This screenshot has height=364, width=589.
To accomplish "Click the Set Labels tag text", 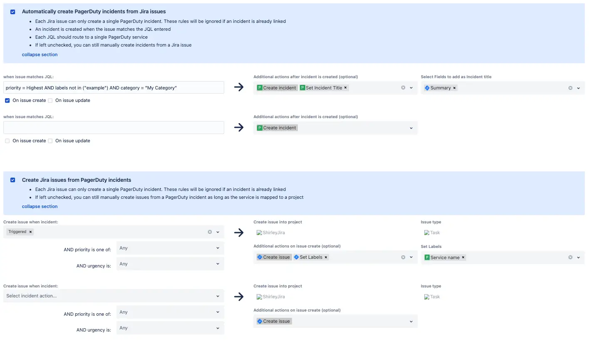I will tap(311, 257).
